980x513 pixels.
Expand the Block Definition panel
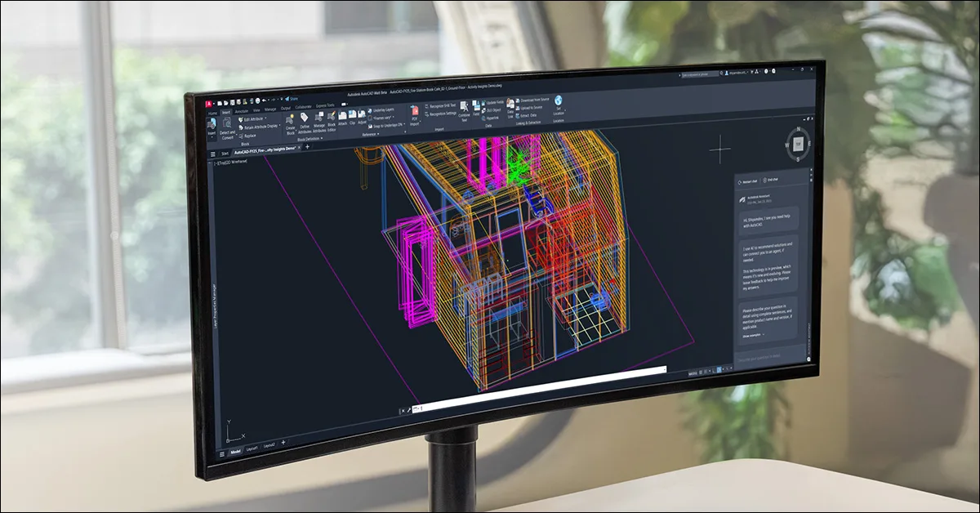coord(309,139)
